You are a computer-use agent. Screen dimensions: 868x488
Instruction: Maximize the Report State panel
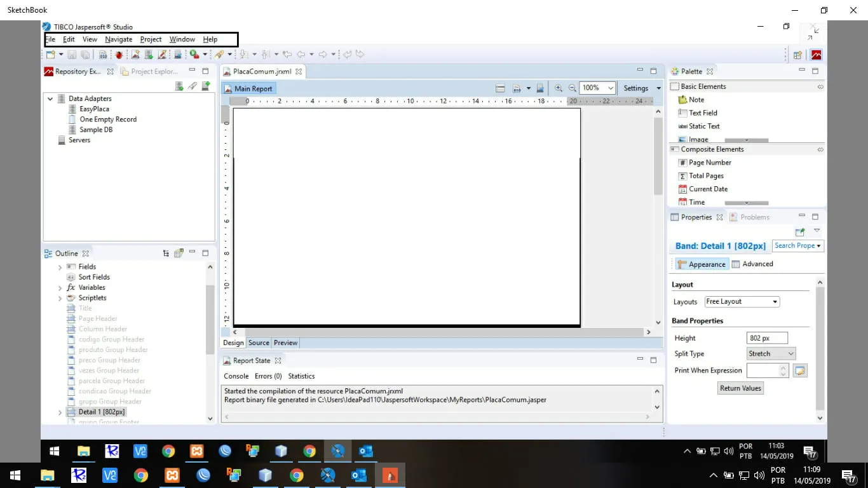coord(653,360)
